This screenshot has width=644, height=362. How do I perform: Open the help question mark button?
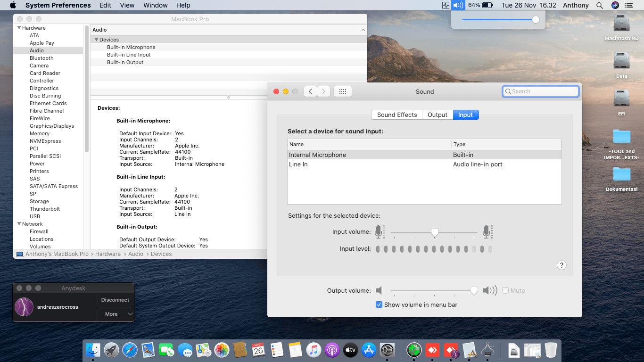pos(561,265)
